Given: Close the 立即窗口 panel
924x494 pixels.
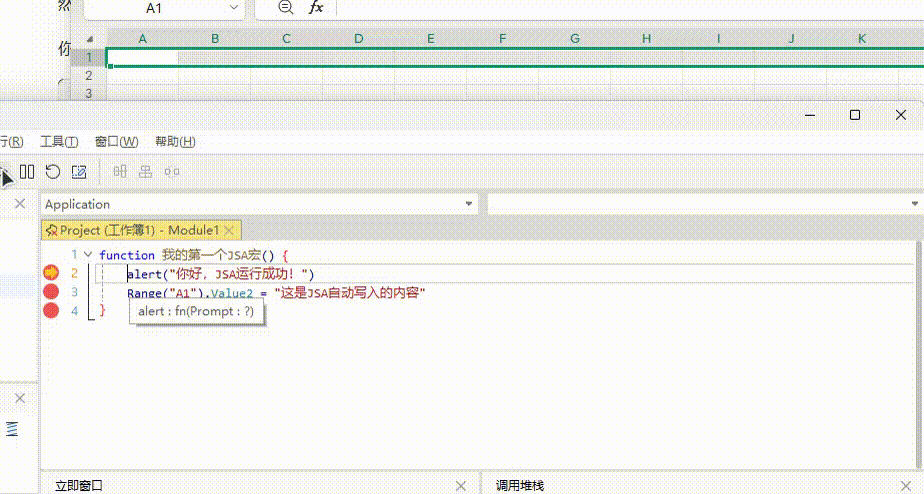Looking at the screenshot, I should click(461, 485).
